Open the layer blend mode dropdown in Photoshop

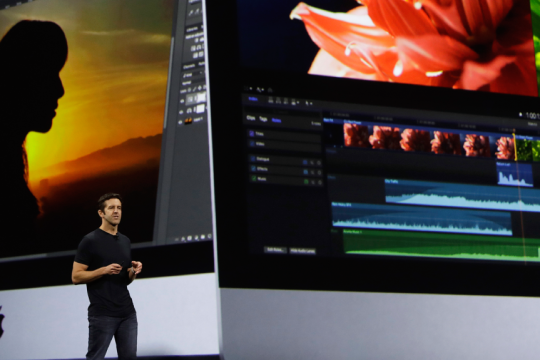pyautogui.click(x=192, y=83)
